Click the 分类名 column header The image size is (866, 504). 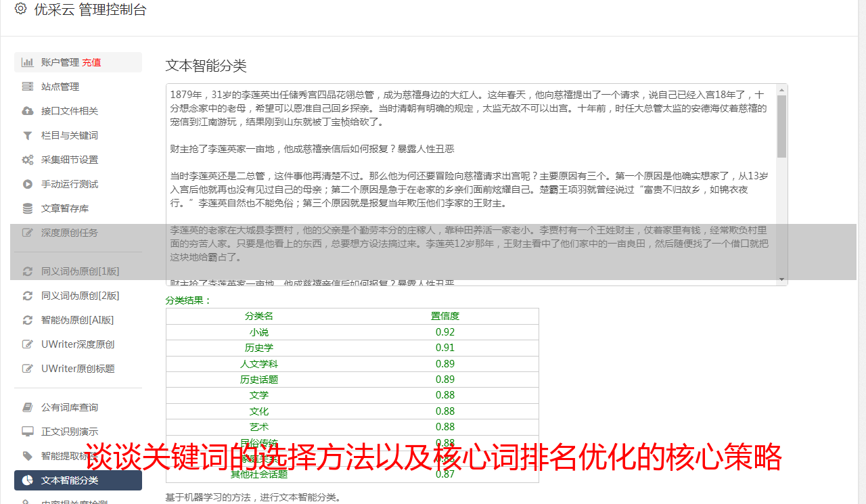pyautogui.click(x=259, y=316)
